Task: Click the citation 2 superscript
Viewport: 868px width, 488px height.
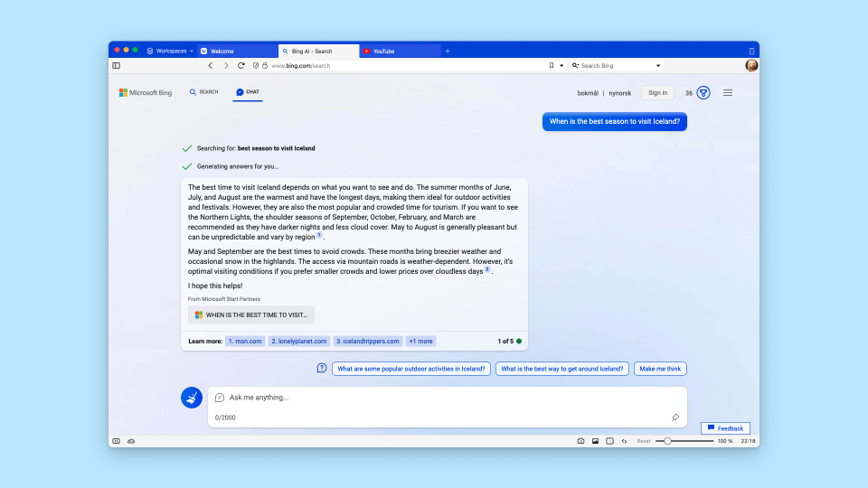Action: click(487, 269)
